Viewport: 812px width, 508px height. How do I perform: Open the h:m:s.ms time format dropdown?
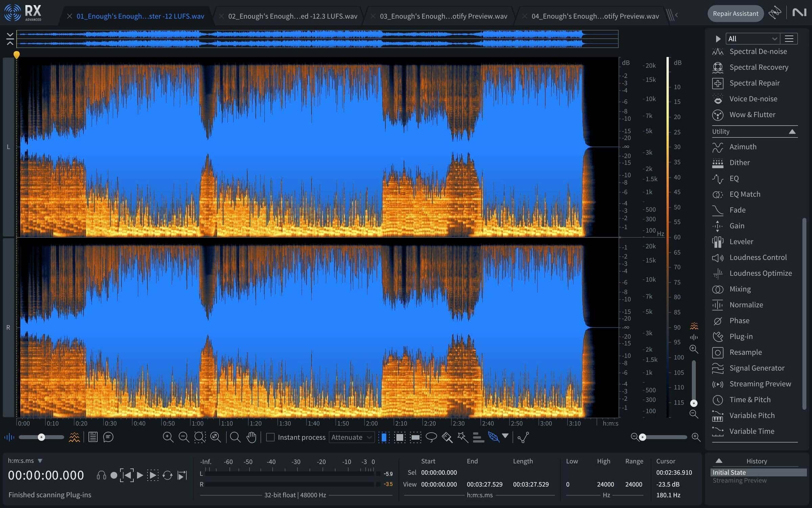coord(25,461)
